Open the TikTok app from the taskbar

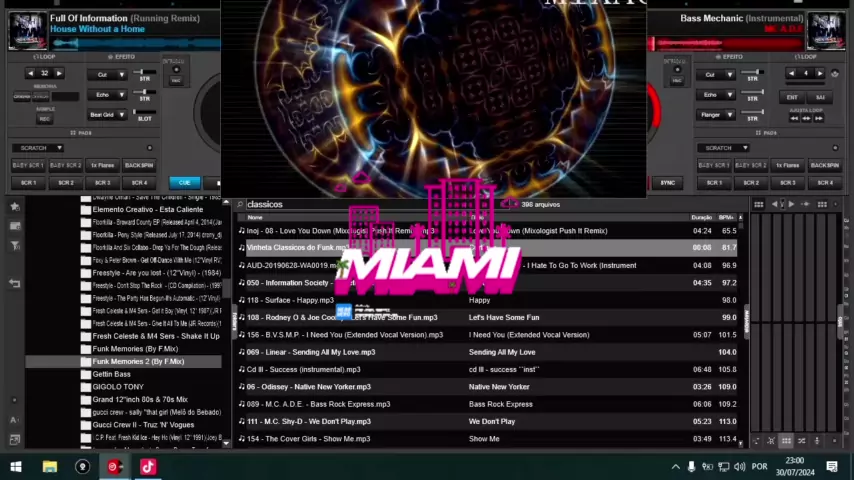pos(148,466)
